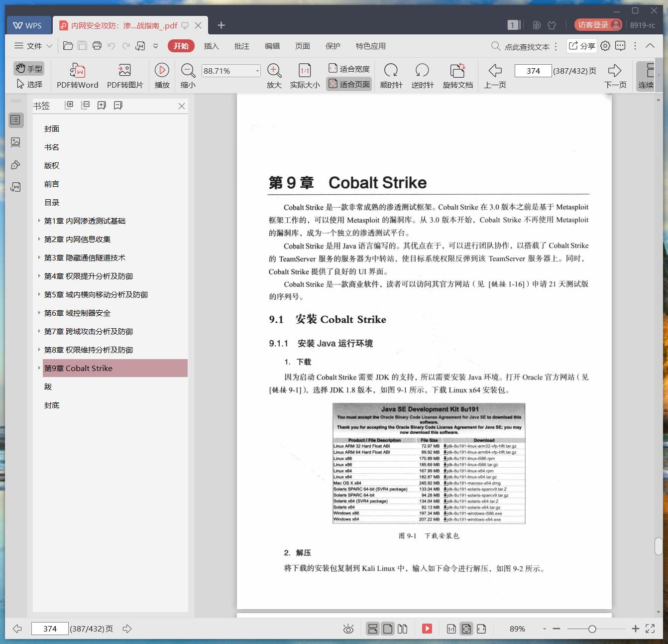Enter fullscreen from status bar

pyautogui.click(x=650, y=629)
